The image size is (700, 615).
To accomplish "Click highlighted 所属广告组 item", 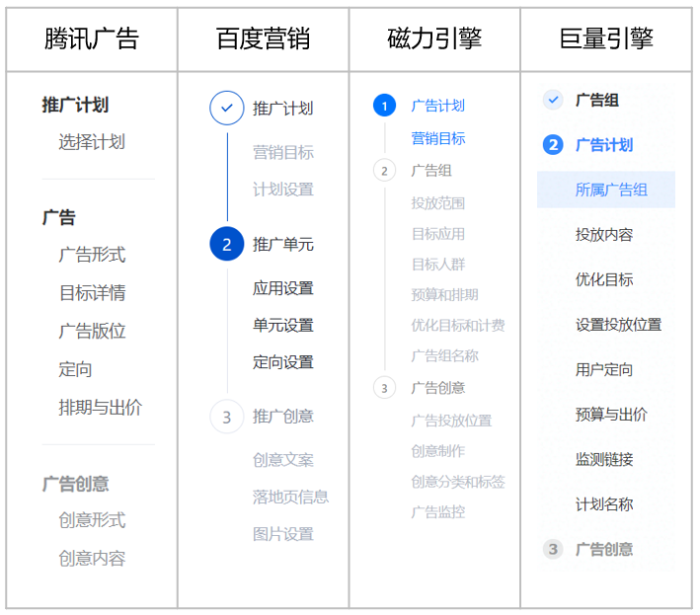I will tap(606, 190).
